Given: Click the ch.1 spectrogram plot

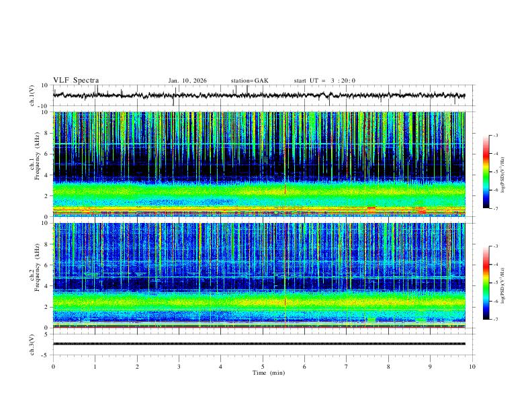Looking at the screenshot, I should (259, 164).
